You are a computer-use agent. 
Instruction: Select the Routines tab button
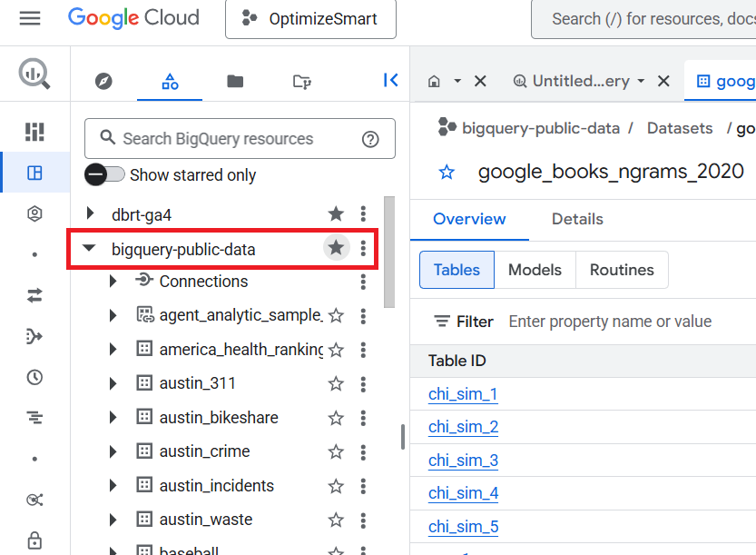pos(622,270)
